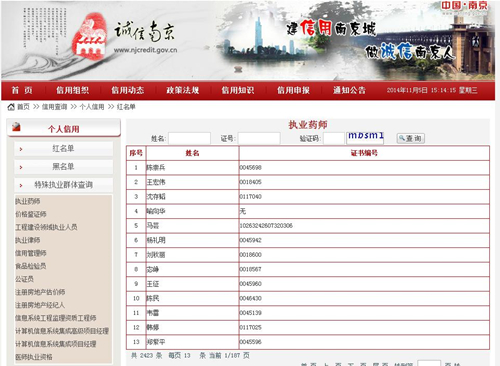Screen dimensions: 500x366
Task: Select 工程建设领域执业人员 in the sidebar
Action: tap(46, 227)
